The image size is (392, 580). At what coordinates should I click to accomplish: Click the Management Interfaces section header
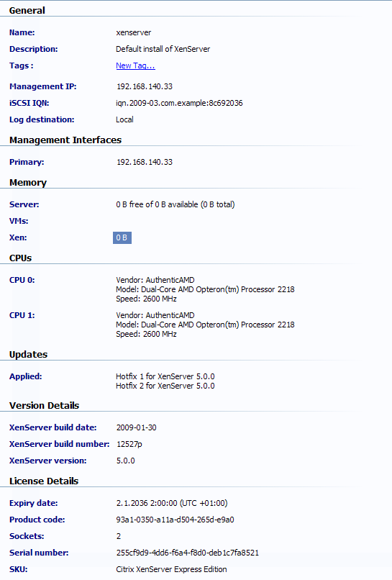(65, 140)
